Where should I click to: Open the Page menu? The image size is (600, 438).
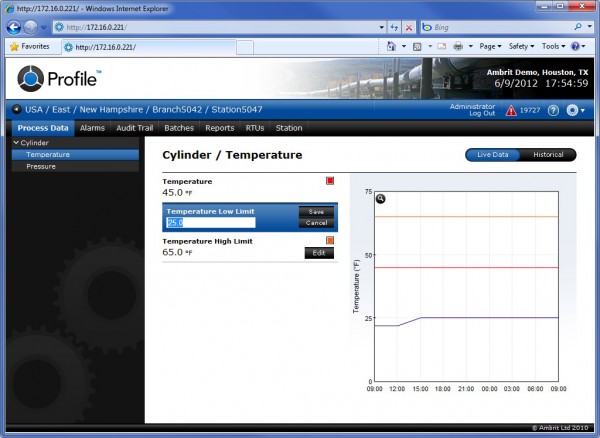[490, 46]
